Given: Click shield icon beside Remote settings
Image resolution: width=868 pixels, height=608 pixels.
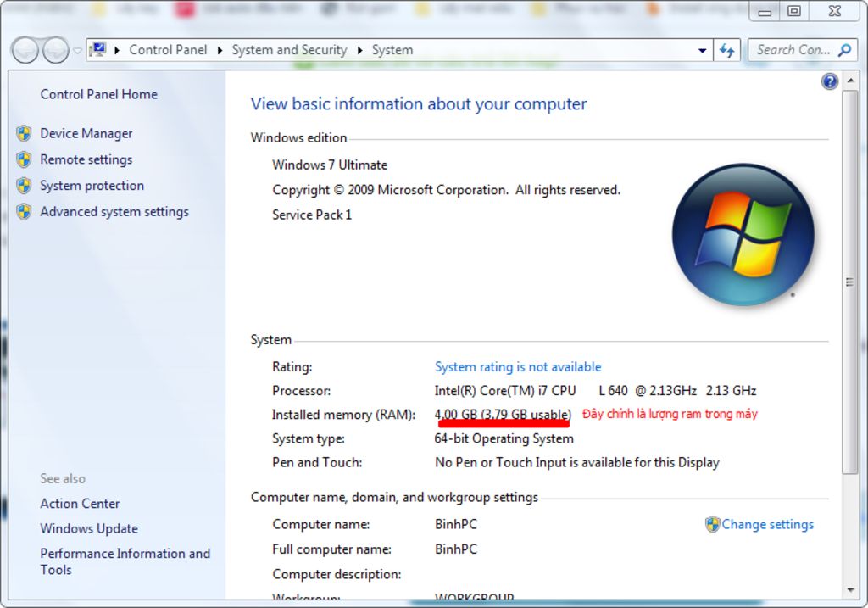Looking at the screenshot, I should [x=24, y=159].
